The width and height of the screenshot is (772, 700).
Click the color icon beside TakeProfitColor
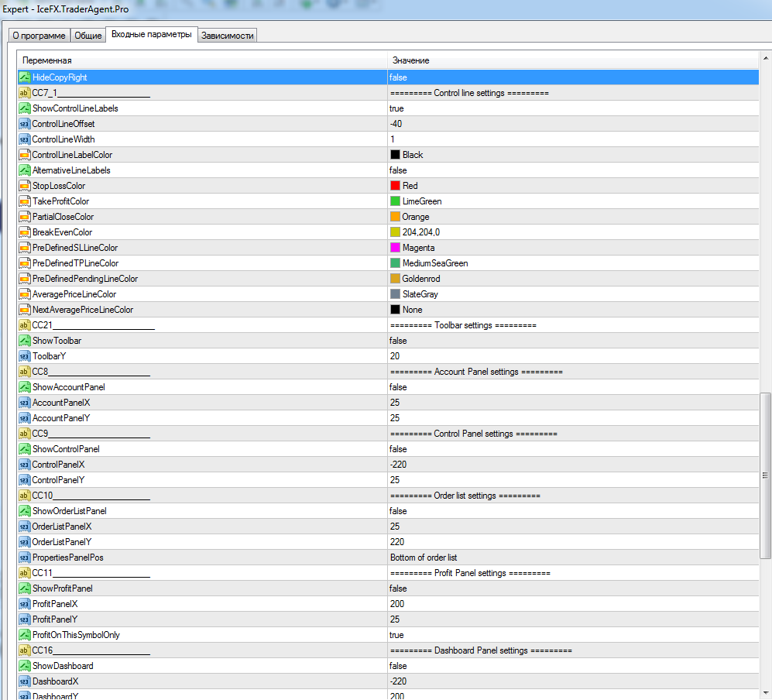click(24, 201)
